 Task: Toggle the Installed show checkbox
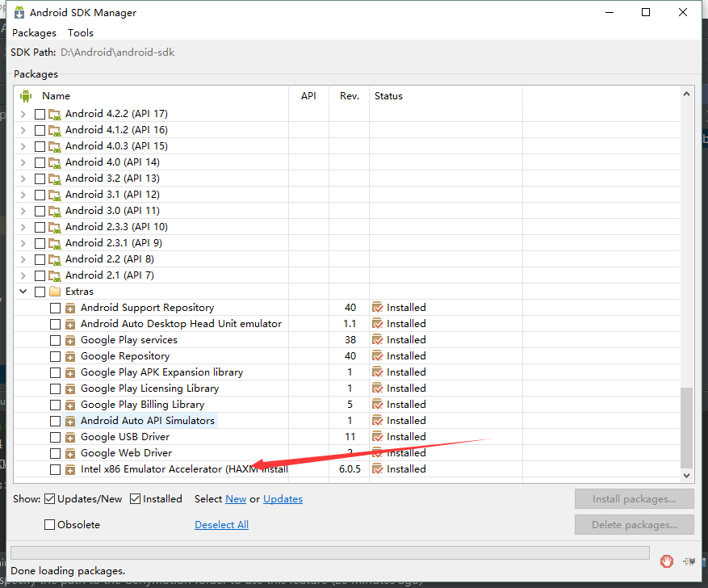(135, 499)
